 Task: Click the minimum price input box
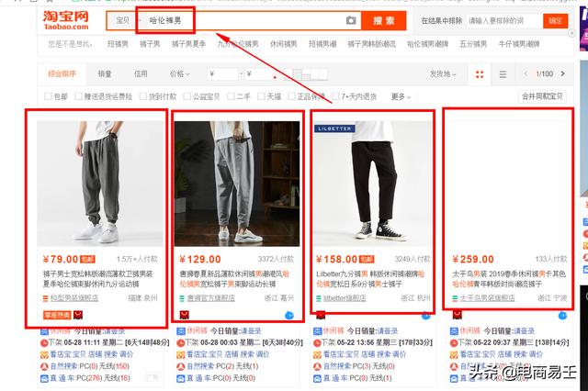click(223, 74)
